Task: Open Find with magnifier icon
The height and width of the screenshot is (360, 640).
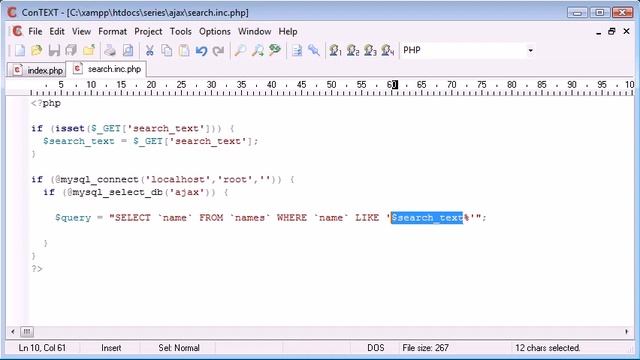Action: point(240,51)
